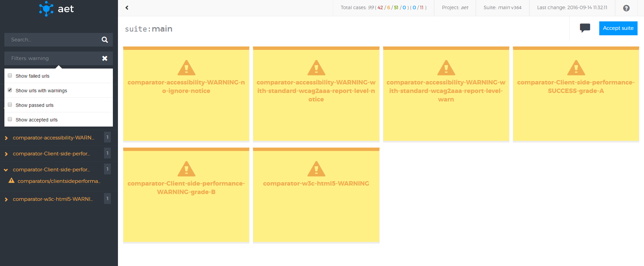Viewport: 644px width, 266px height.
Task: Click warning triangle on comparator-w3c-html5-WARNING tile
Action: pos(316,169)
